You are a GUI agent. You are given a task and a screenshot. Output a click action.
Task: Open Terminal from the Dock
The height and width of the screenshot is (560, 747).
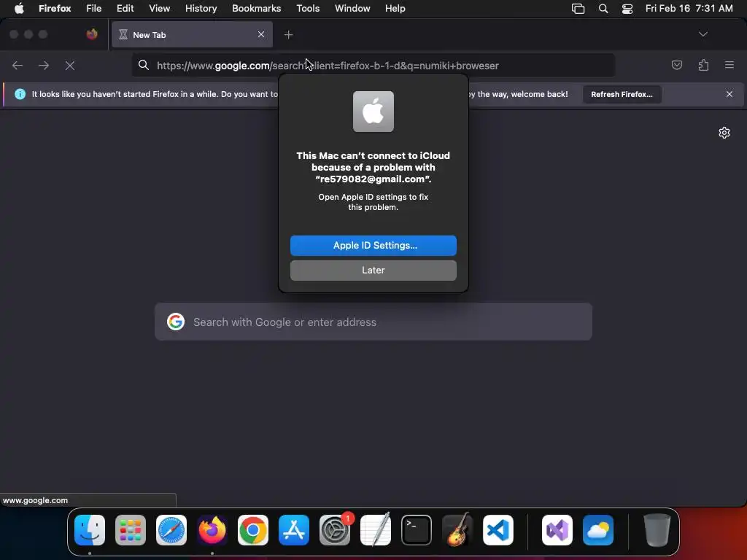coord(417,530)
